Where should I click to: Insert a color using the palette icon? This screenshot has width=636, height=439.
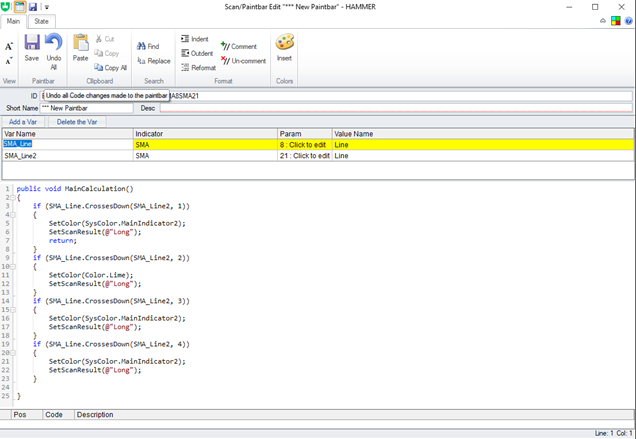(x=284, y=42)
